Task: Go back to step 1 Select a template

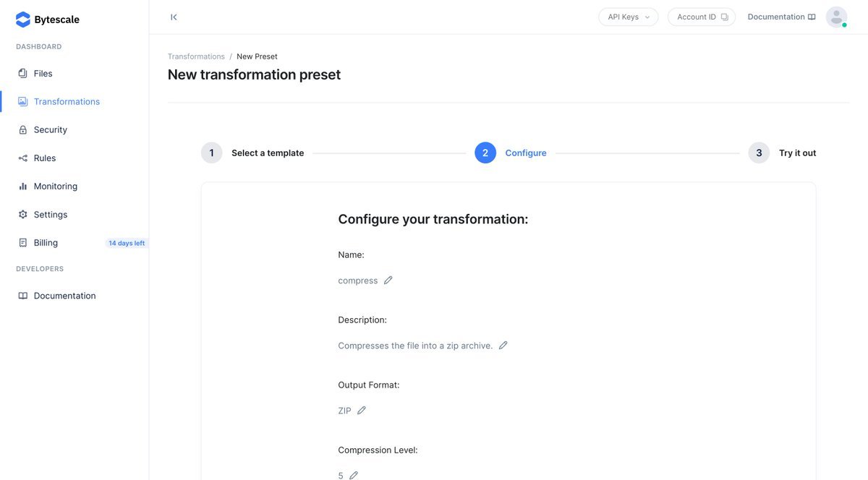Action: (252, 153)
